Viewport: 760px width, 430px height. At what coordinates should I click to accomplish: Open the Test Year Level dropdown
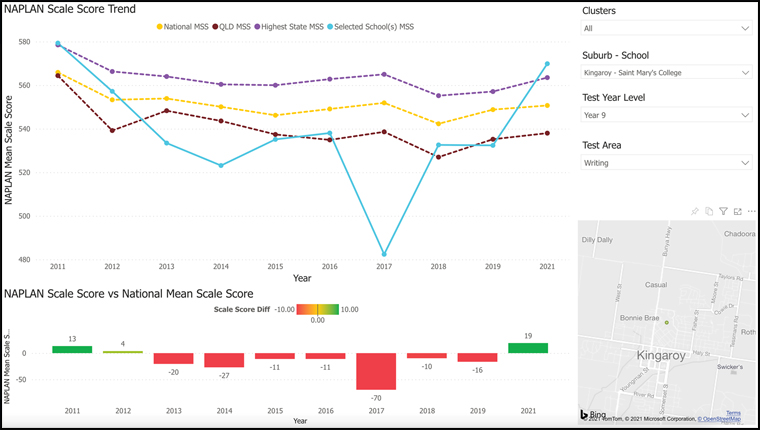[666, 115]
